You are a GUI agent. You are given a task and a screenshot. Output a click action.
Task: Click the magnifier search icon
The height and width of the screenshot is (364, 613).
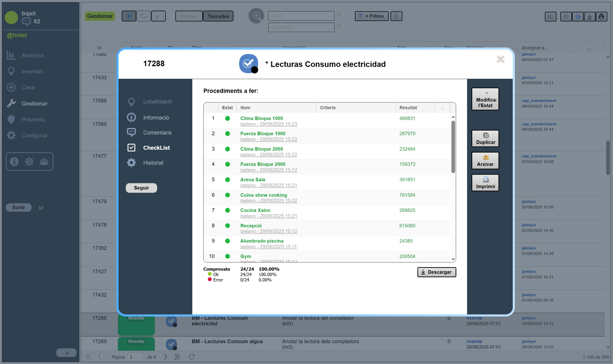click(x=256, y=16)
